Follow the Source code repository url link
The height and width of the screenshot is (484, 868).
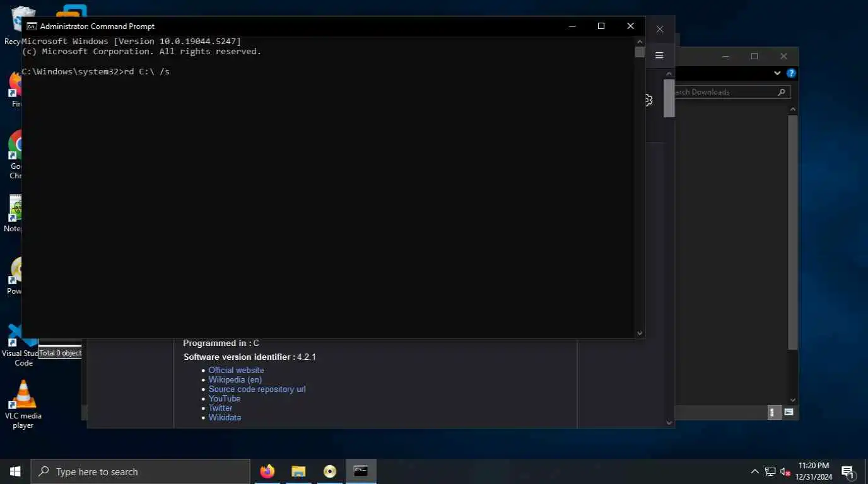[x=257, y=389]
